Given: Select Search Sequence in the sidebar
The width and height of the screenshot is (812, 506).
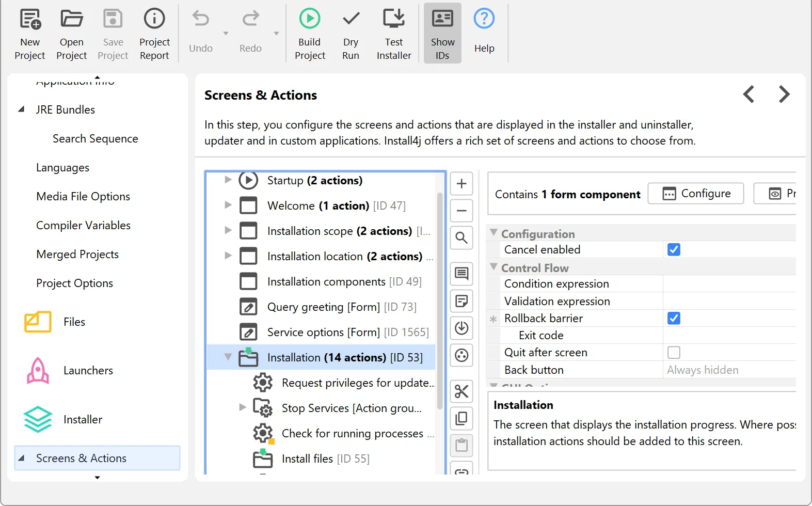Looking at the screenshot, I should coord(95,139).
